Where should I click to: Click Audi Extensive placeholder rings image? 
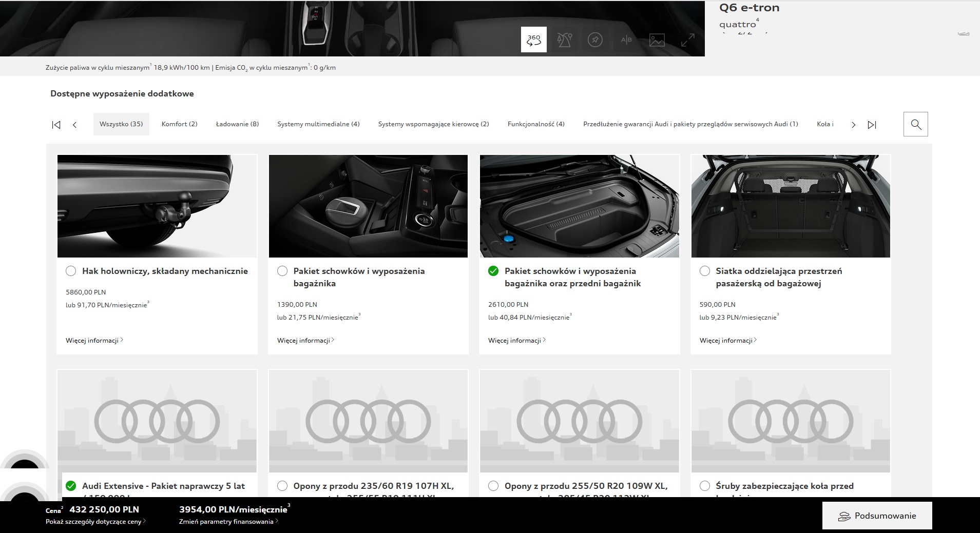click(157, 421)
